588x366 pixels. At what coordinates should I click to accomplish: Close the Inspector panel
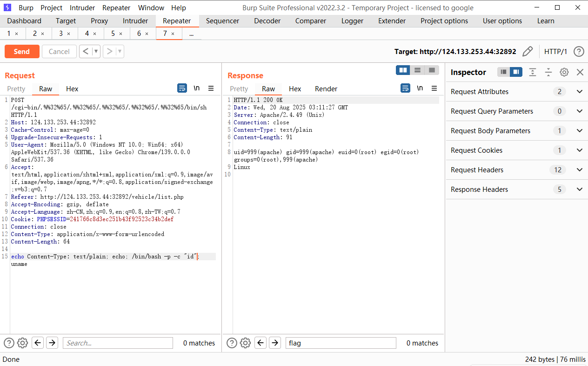point(580,72)
